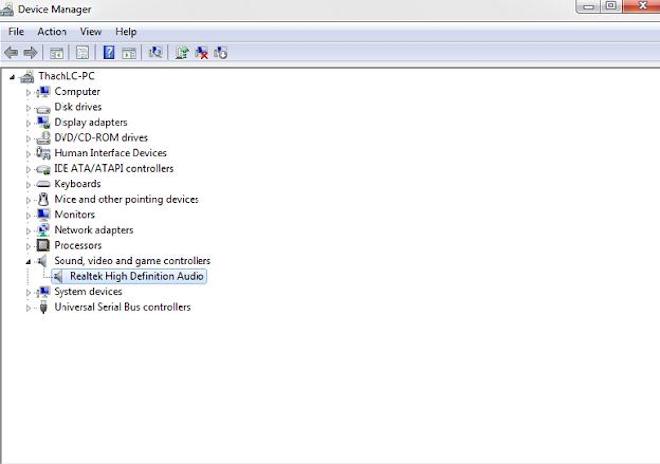Open the View menu
This screenshot has height=464, width=660.
pyautogui.click(x=90, y=32)
